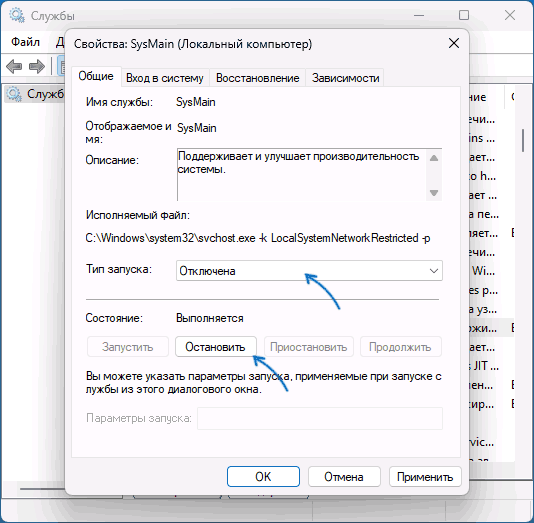This screenshot has width=534, height=523.
Task: Select the Службы node gear icon in tree
Action: [14, 94]
